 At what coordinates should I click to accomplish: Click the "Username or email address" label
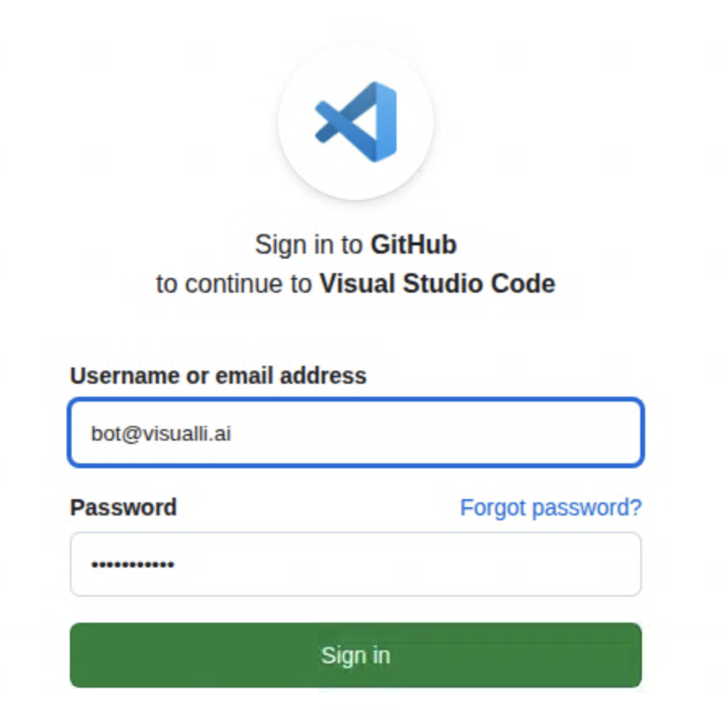(218, 376)
